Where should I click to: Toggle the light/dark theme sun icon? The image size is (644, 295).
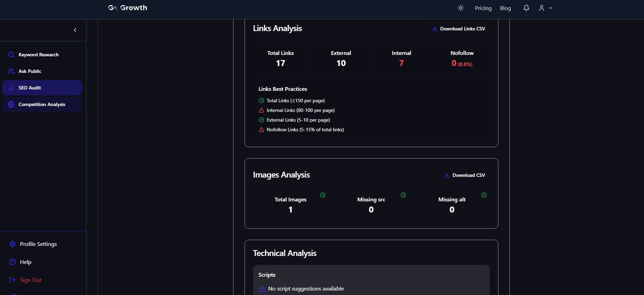461,8
